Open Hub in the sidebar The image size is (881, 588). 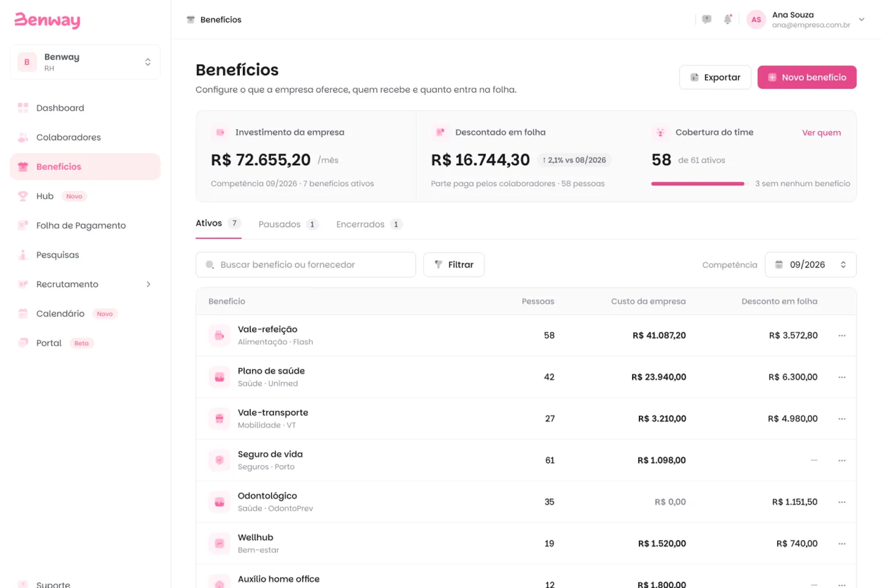point(85,196)
